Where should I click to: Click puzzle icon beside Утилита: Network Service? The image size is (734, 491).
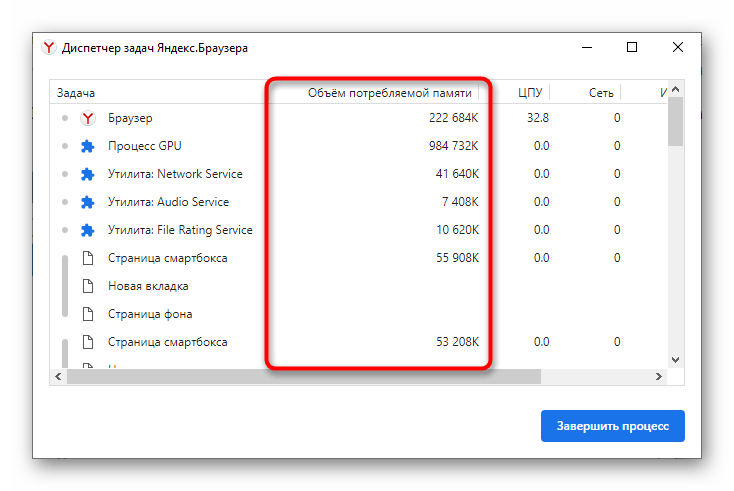88,175
